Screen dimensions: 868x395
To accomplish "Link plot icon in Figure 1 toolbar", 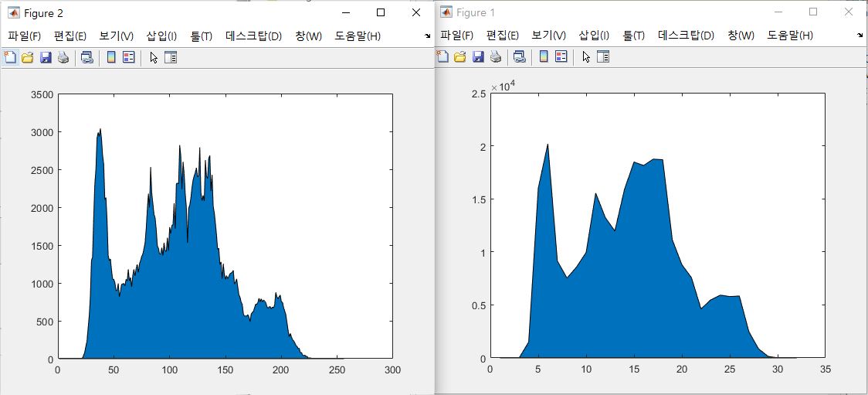I will coord(520,56).
